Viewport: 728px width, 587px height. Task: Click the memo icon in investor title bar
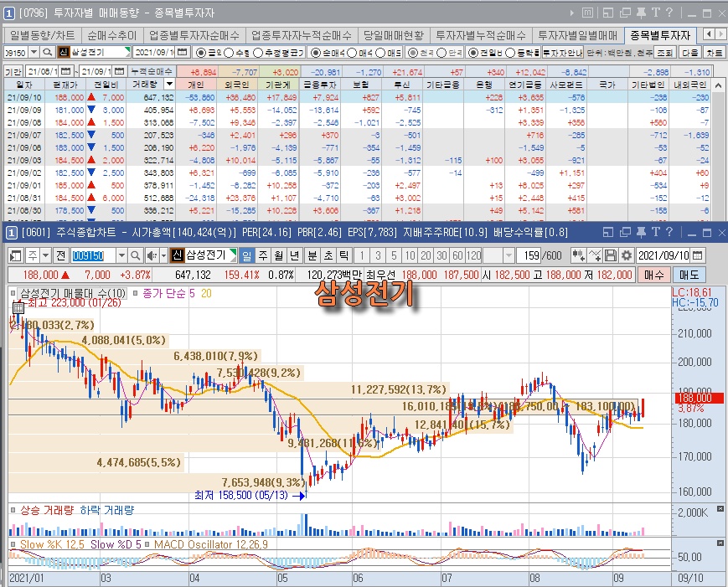point(588,13)
